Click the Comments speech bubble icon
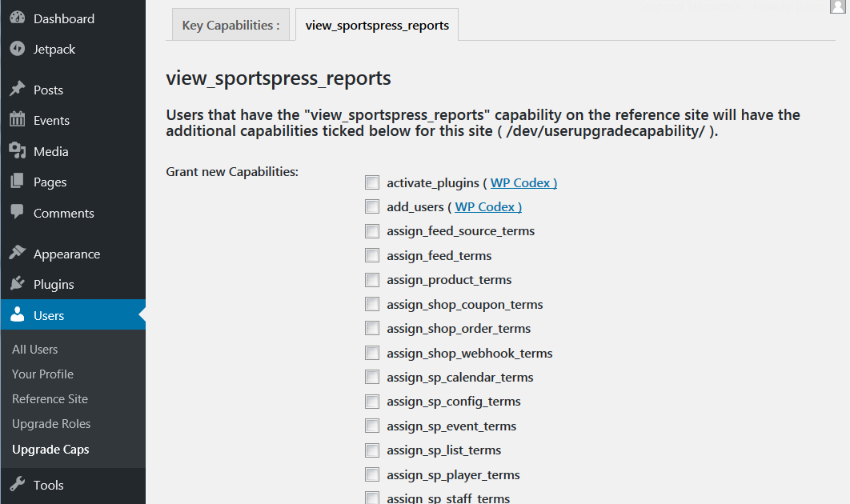This screenshot has height=504, width=850. pyautogui.click(x=18, y=212)
